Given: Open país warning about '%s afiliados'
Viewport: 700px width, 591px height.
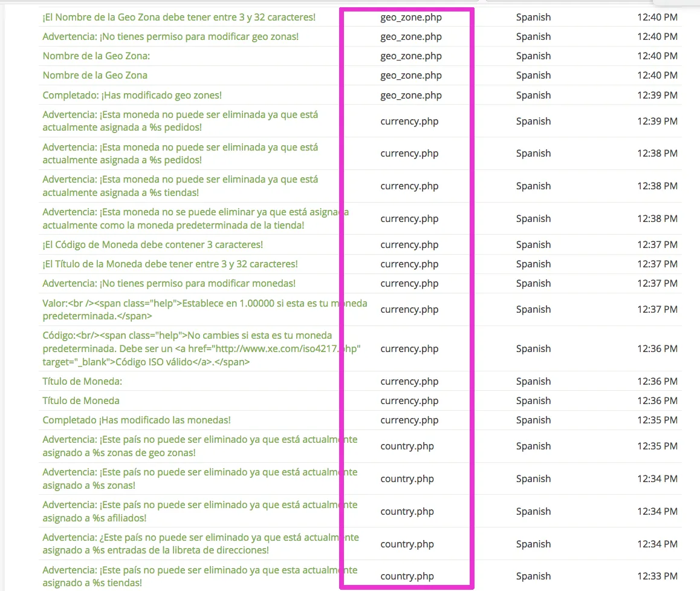Looking at the screenshot, I should [200, 511].
